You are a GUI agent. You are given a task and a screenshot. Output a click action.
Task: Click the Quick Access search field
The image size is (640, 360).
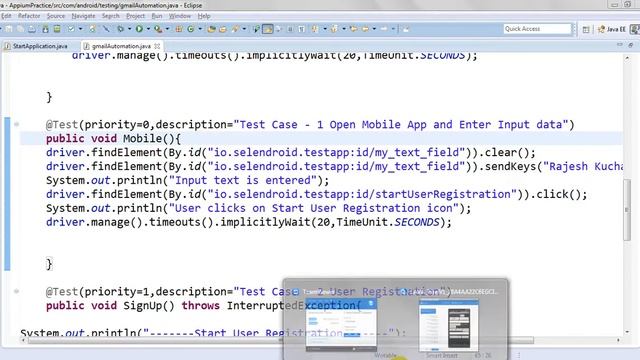click(537, 29)
